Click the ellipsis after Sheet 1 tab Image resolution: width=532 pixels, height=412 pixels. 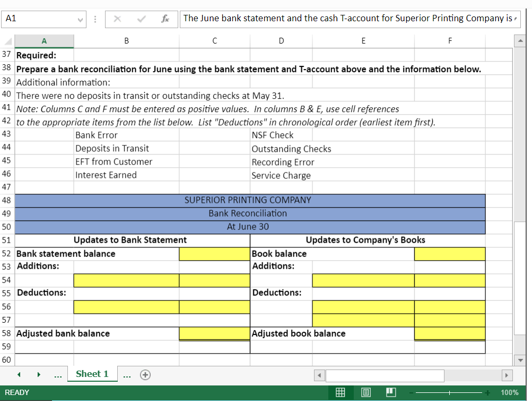click(x=127, y=375)
